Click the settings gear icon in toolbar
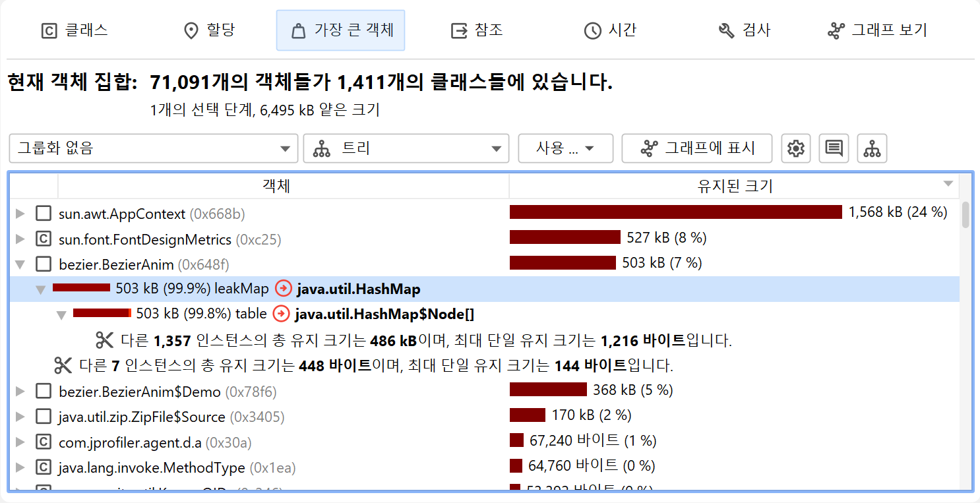Viewport: 980px width, 503px height. (796, 148)
